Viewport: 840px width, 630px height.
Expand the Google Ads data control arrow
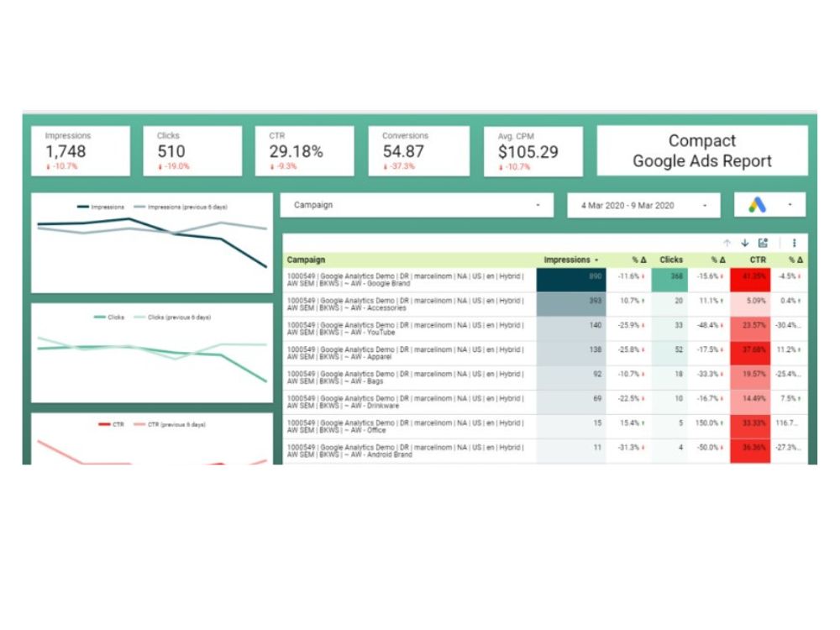790,205
